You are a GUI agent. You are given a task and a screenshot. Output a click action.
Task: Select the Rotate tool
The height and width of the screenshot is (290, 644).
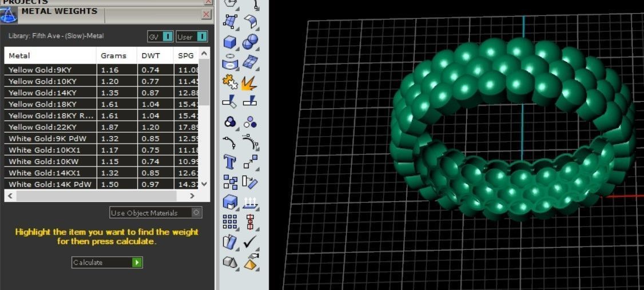(x=250, y=181)
